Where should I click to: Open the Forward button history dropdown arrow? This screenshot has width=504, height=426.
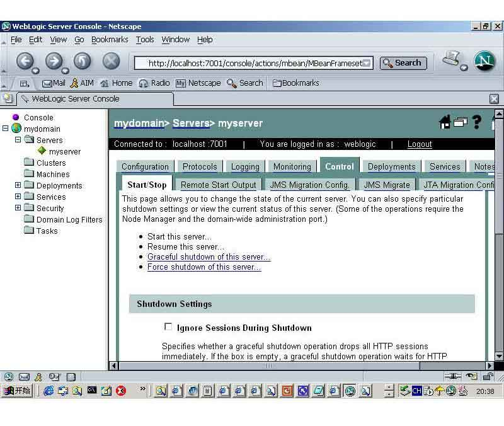(x=66, y=71)
